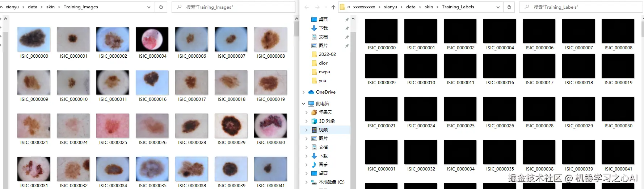
Task: Select ISIC_0000025 image in Training_Images
Action: point(113,126)
